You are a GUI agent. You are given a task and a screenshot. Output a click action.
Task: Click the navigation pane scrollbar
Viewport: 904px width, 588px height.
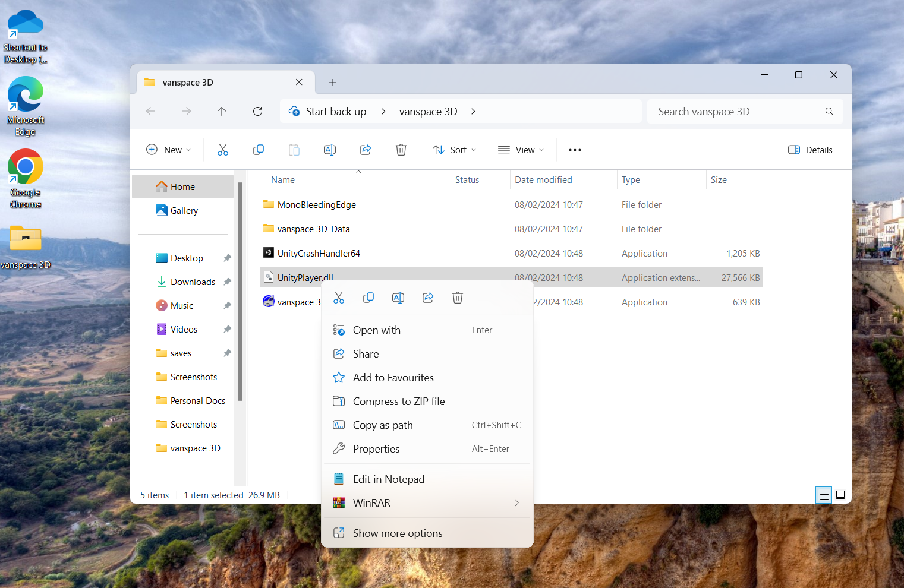pyautogui.click(x=240, y=291)
